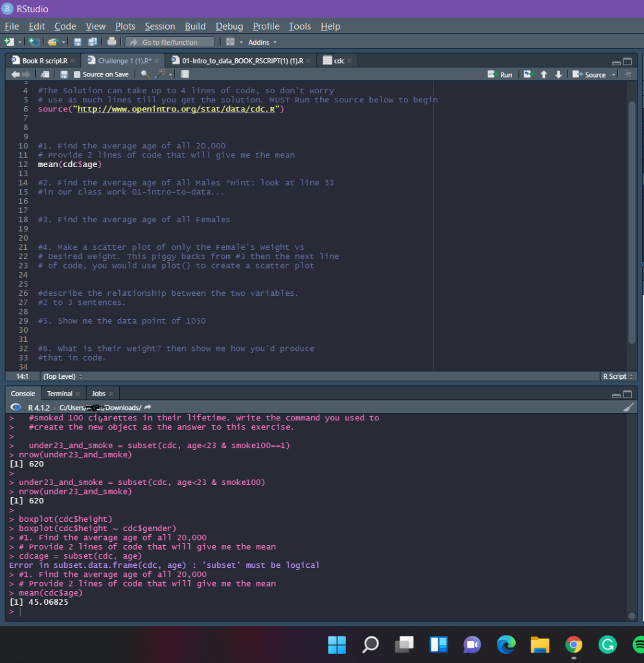
Task: Run the current line of code
Action: point(499,74)
